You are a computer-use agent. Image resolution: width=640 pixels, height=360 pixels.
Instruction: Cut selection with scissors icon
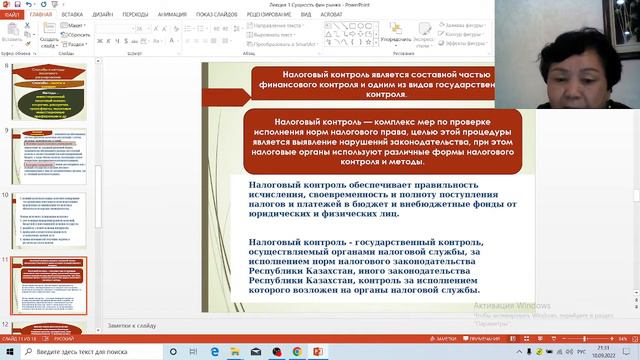27,26
